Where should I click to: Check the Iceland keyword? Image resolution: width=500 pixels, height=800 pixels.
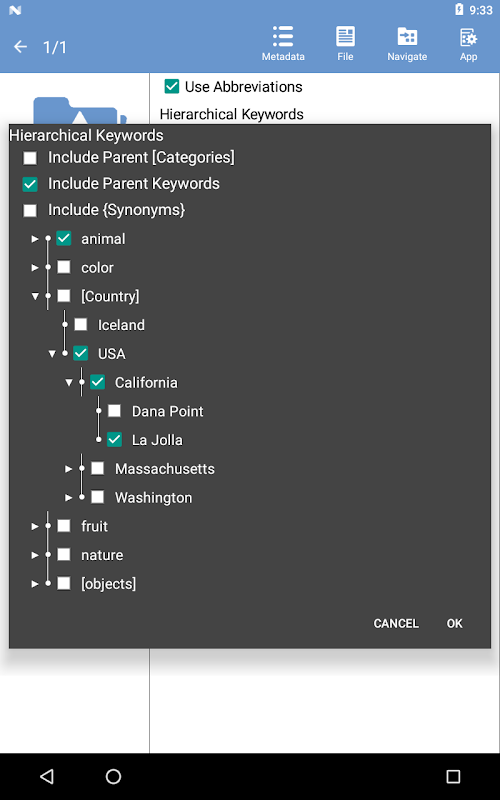click(x=81, y=324)
